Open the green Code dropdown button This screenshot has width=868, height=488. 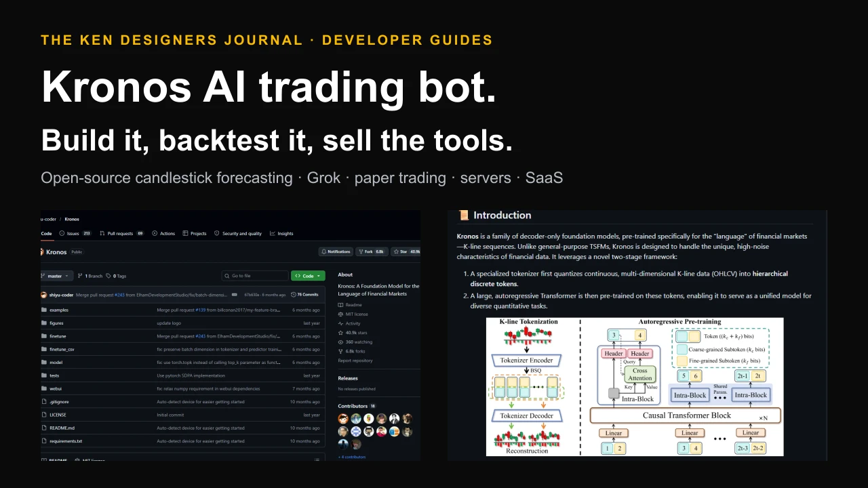[x=308, y=276]
